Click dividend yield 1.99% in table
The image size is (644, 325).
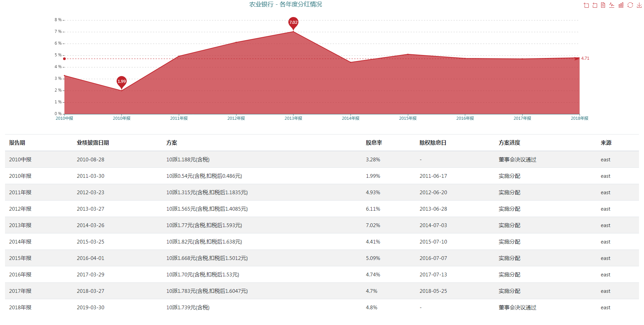(373, 176)
